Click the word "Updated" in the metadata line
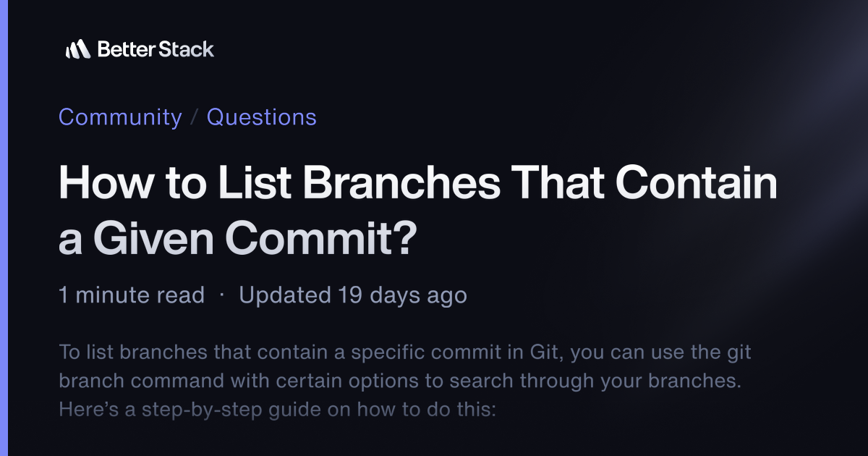This screenshot has width=868, height=456. [285, 295]
